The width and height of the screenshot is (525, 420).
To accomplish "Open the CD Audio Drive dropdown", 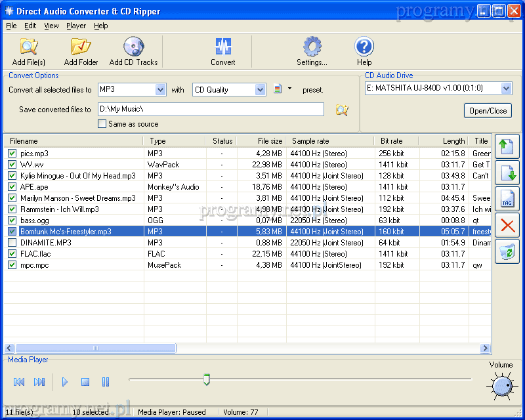I will (505, 89).
